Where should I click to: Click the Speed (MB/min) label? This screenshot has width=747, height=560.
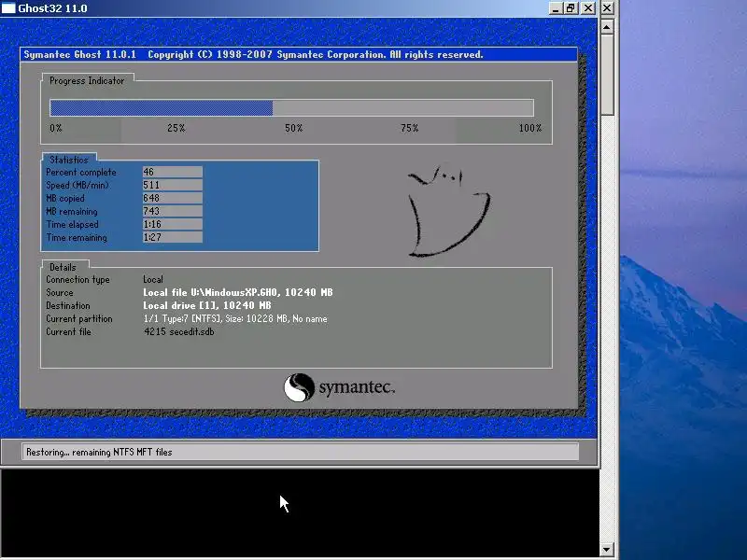pos(78,185)
